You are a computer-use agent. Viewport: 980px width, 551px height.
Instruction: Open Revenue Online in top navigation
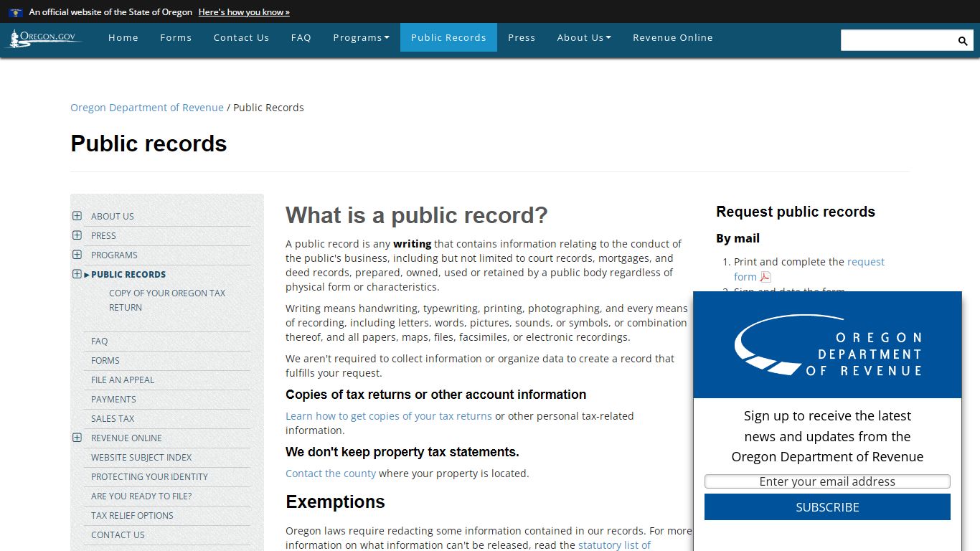[x=673, y=37]
